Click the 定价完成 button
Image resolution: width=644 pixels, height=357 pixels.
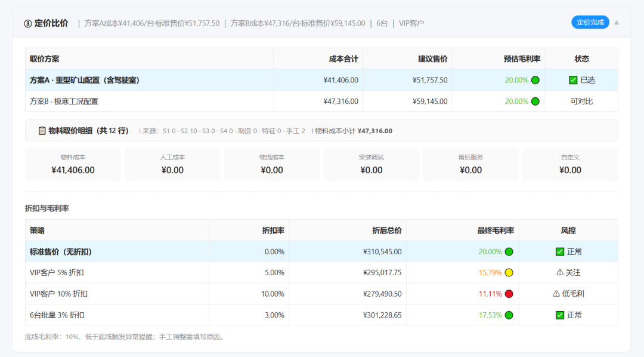coord(590,22)
